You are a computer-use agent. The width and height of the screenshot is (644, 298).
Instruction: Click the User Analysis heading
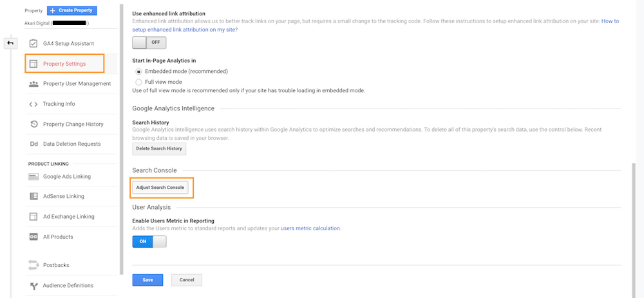(151, 207)
